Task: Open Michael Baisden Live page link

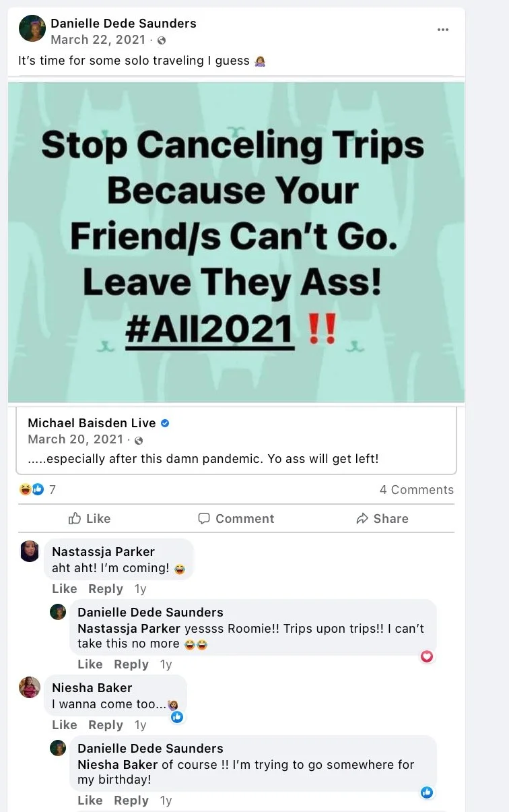Action: pyautogui.click(x=92, y=423)
